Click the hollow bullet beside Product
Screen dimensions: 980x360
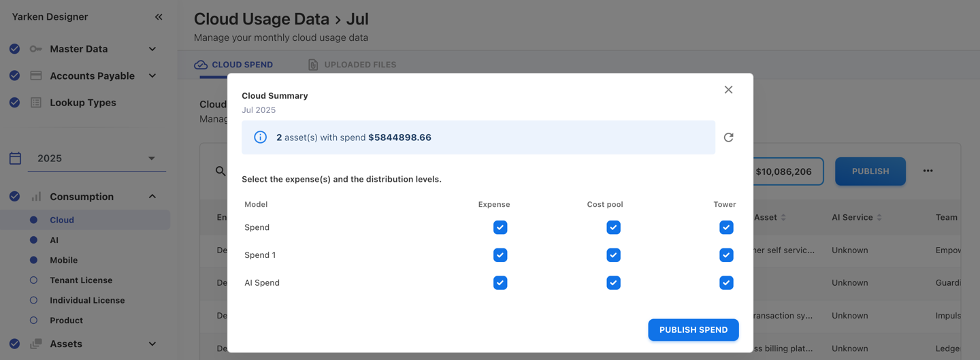click(x=33, y=321)
